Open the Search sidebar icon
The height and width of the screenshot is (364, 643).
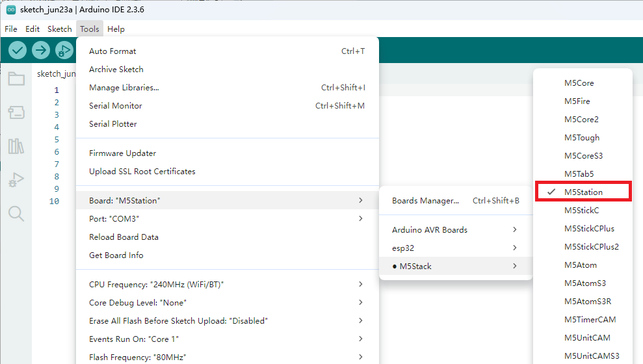click(16, 214)
